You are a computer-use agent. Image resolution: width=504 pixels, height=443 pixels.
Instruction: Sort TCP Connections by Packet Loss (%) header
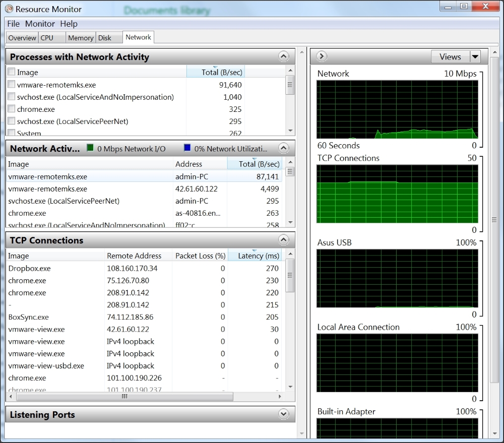200,256
